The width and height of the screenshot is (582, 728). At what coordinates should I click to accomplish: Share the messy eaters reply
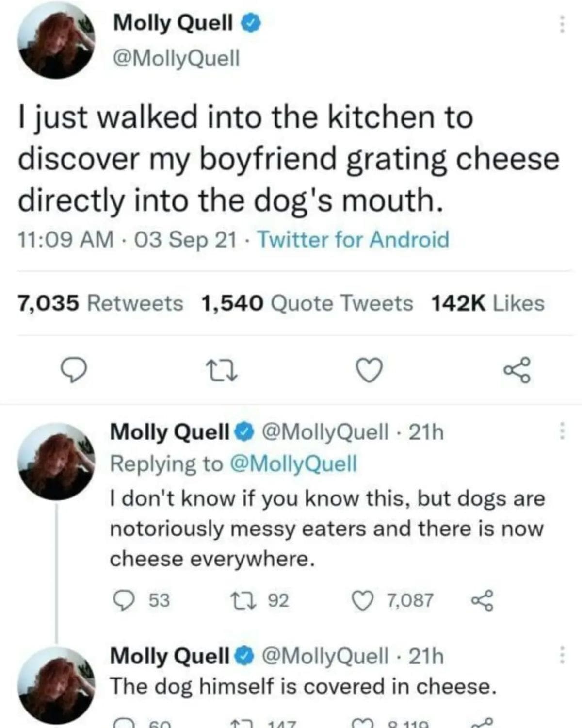point(483,600)
